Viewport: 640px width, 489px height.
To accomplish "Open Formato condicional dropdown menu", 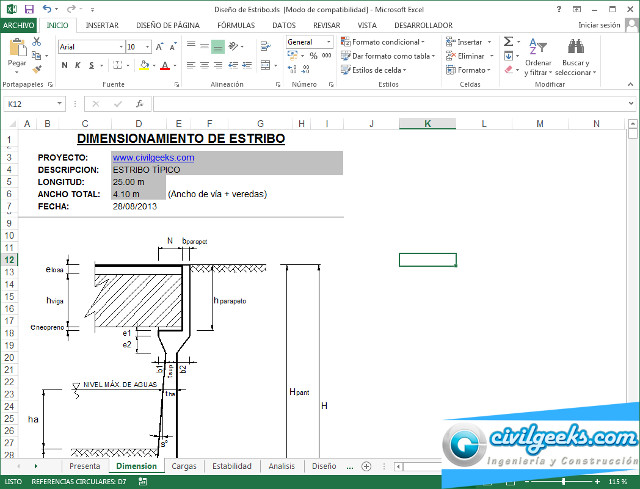I will (x=386, y=42).
